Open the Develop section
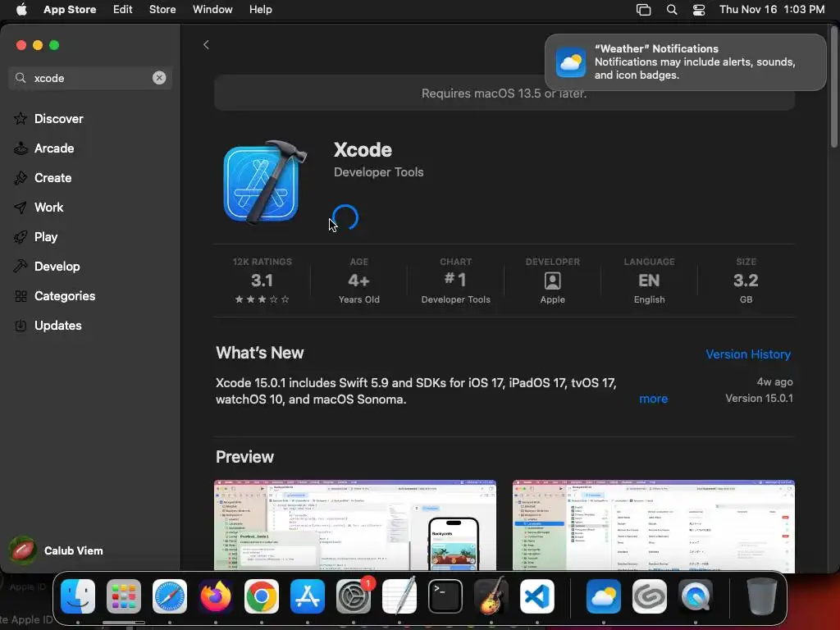Viewport: 840px width, 630px height. coord(57,267)
